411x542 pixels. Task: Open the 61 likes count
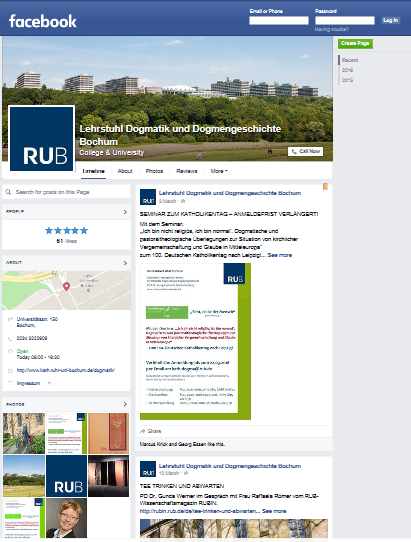[x=66, y=241]
